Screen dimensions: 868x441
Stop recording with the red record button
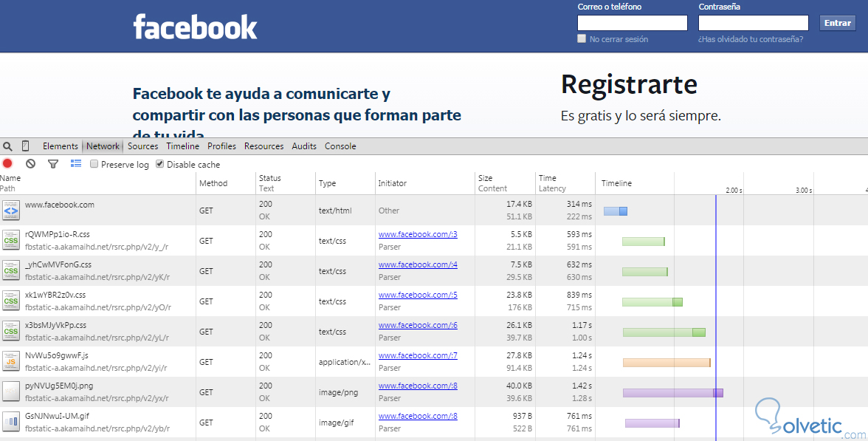pyautogui.click(x=7, y=163)
